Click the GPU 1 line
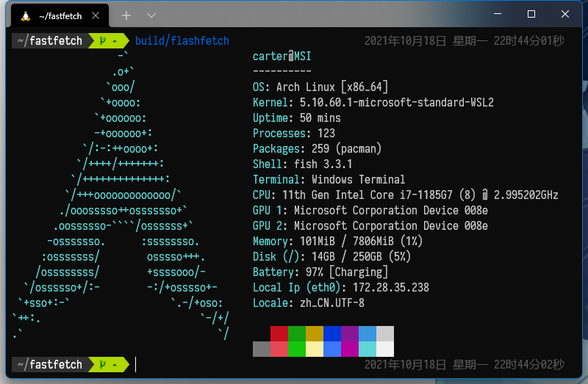588x384 pixels. pos(370,210)
